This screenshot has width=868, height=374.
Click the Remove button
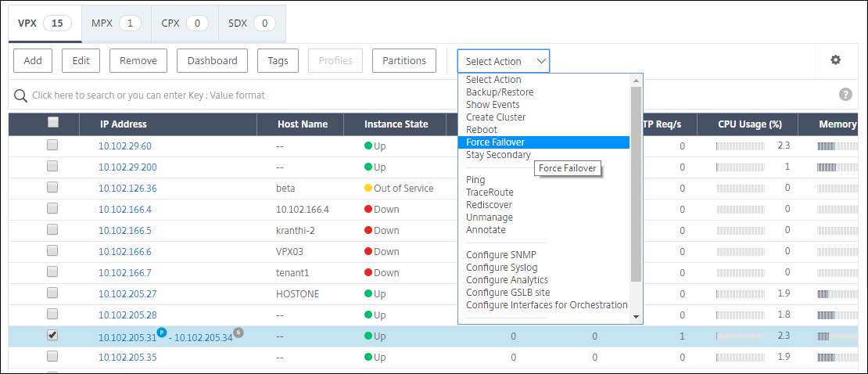click(x=138, y=61)
